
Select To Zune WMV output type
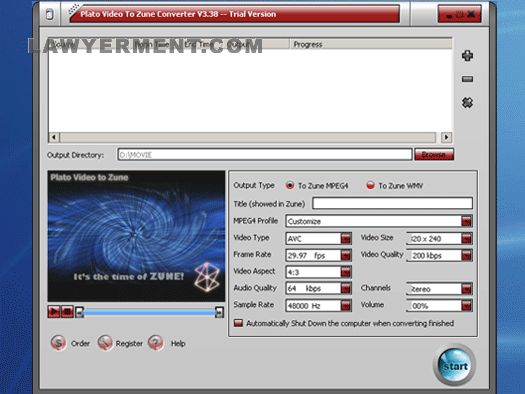point(370,185)
